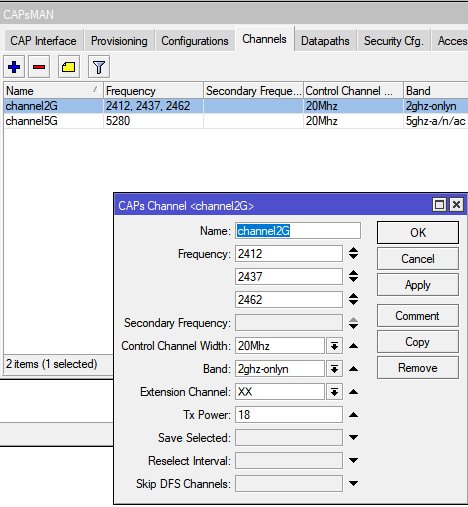Go to the Datapaths tab
This screenshot has width=468, height=507.
click(325, 41)
